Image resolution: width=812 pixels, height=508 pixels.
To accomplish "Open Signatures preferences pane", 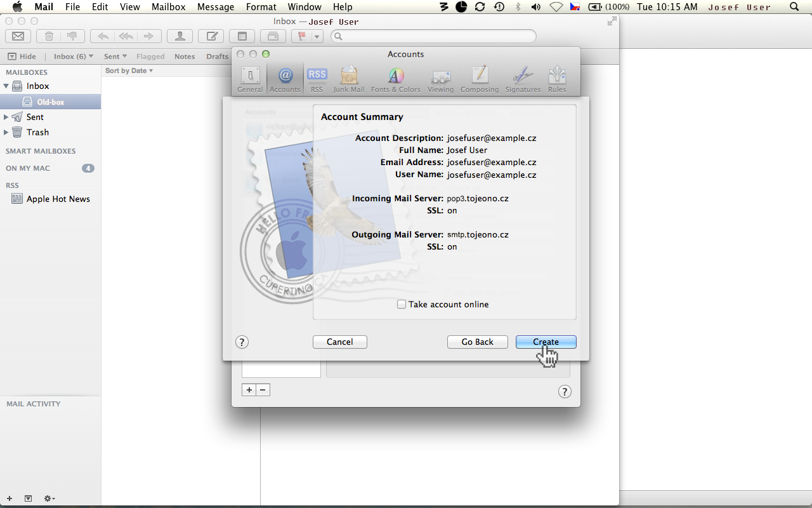I will (x=523, y=79).
